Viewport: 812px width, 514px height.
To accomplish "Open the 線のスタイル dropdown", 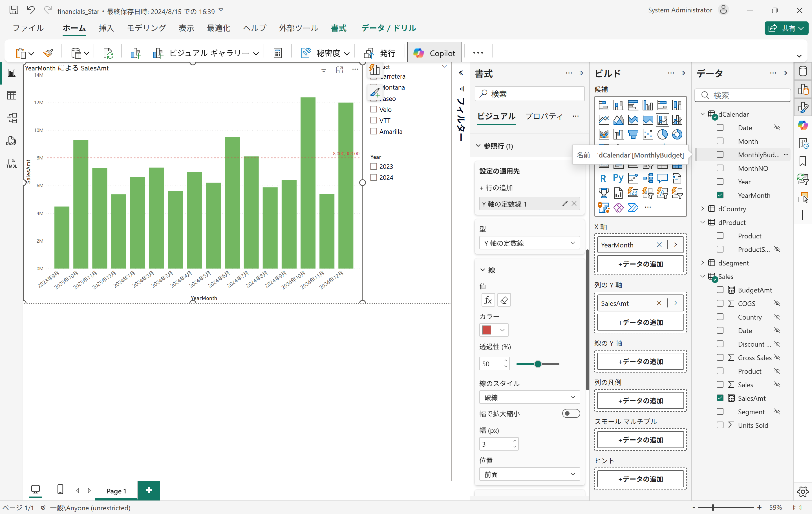I will click(x=529, y=397).
